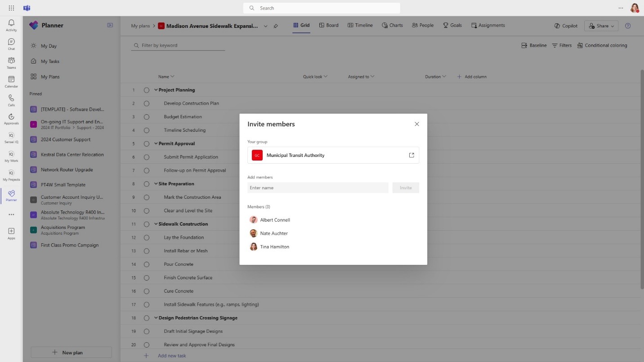The width and height of the screenshot is (644, 362).
Task: Close the Invite members dialog
Action: (x=417, y=124)
